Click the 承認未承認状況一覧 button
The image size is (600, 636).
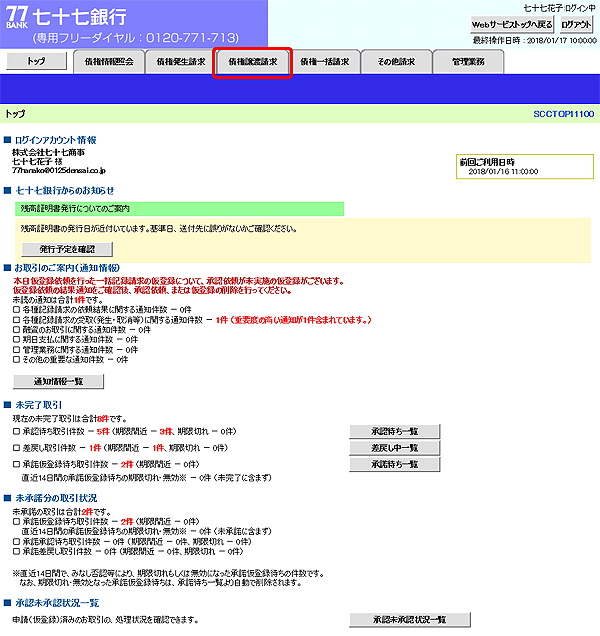410,619
